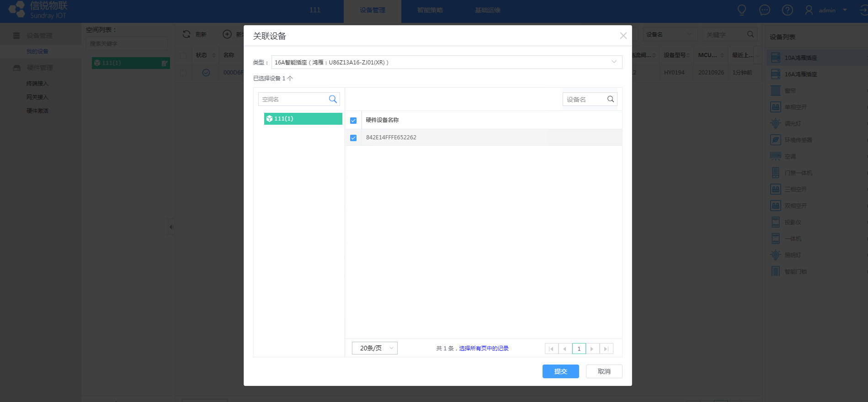Click the 关键字 search magnifier icon

coord(751,34)
